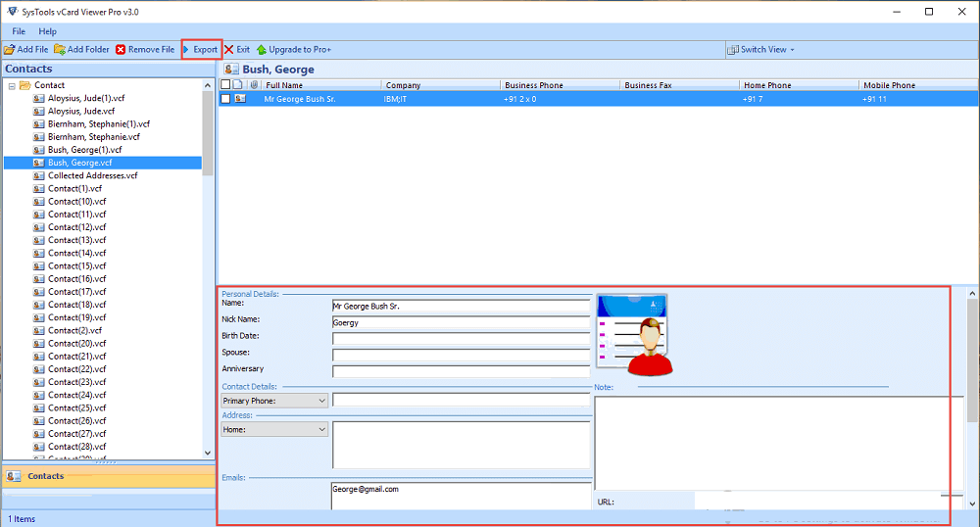
Task: Sort by the Mobile Phone column
Action: tap(919, 85)
